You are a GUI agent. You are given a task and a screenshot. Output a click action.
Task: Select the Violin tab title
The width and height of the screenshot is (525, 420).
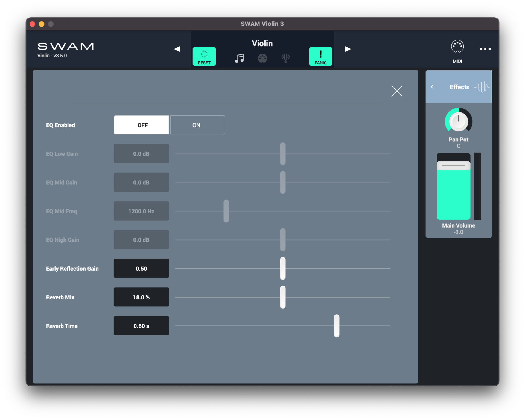[262, 43]
